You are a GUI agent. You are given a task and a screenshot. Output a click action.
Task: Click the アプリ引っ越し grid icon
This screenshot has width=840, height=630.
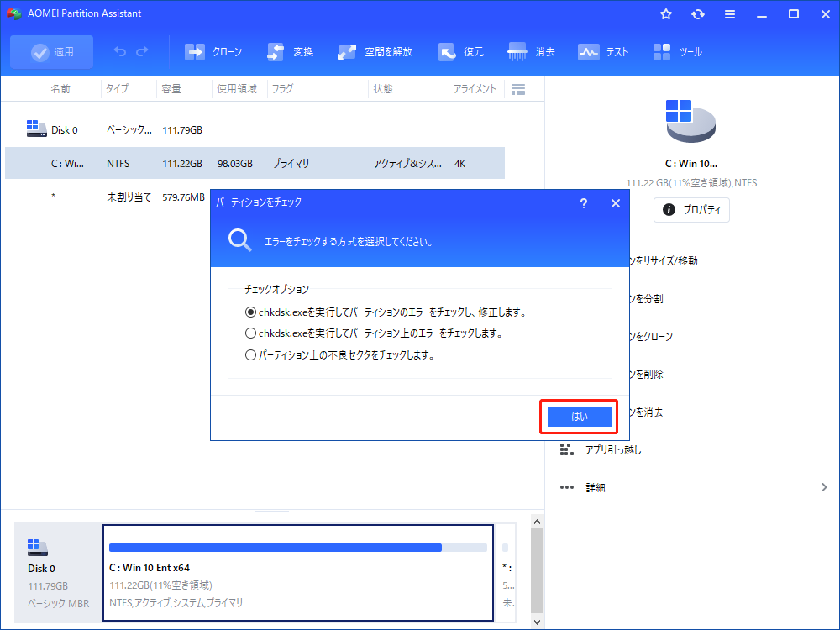coord(566,449)
